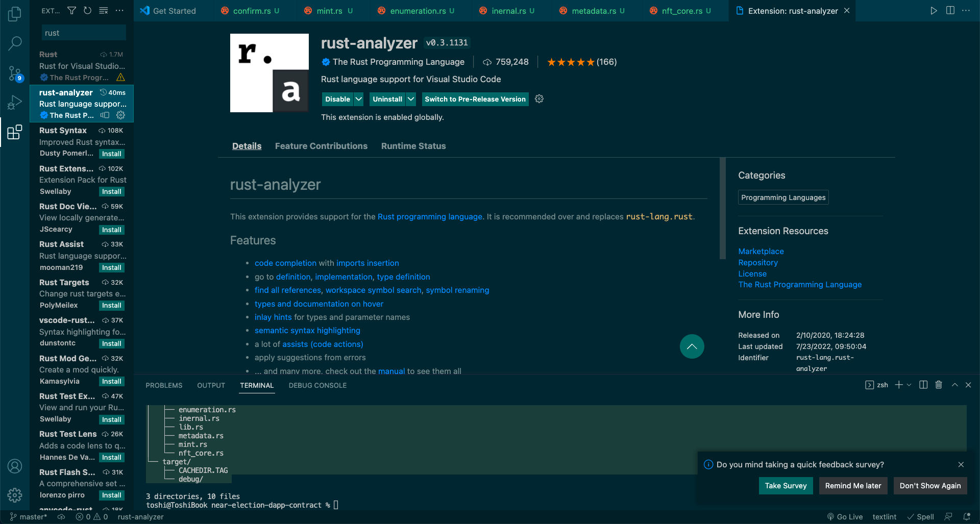Open notifications bell in status bar

tap(967, 517)
